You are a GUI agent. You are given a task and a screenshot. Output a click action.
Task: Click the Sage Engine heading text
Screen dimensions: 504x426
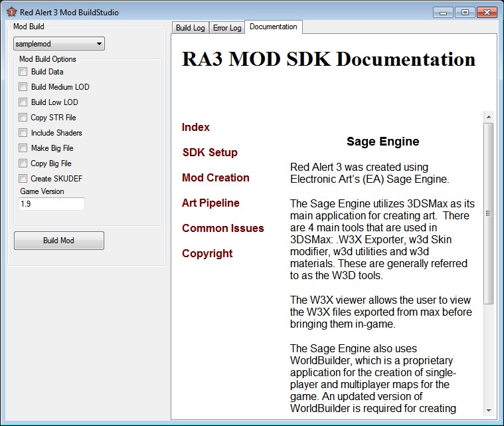click(x=383, y=142)
